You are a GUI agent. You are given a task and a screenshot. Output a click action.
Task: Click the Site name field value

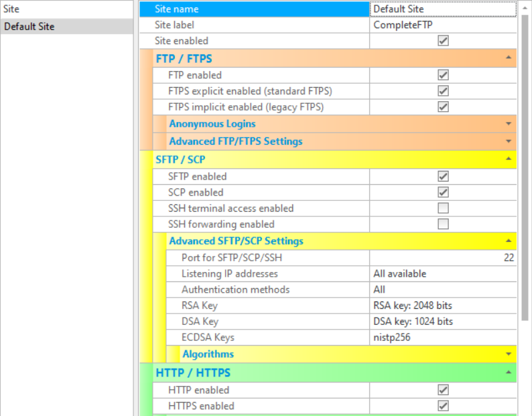tap(442, 9)
